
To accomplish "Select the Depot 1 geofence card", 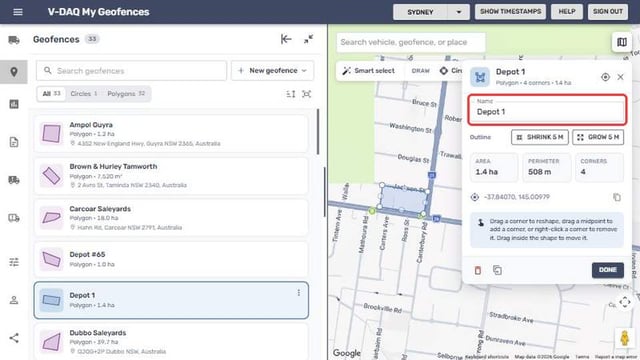I will (171, 300).
